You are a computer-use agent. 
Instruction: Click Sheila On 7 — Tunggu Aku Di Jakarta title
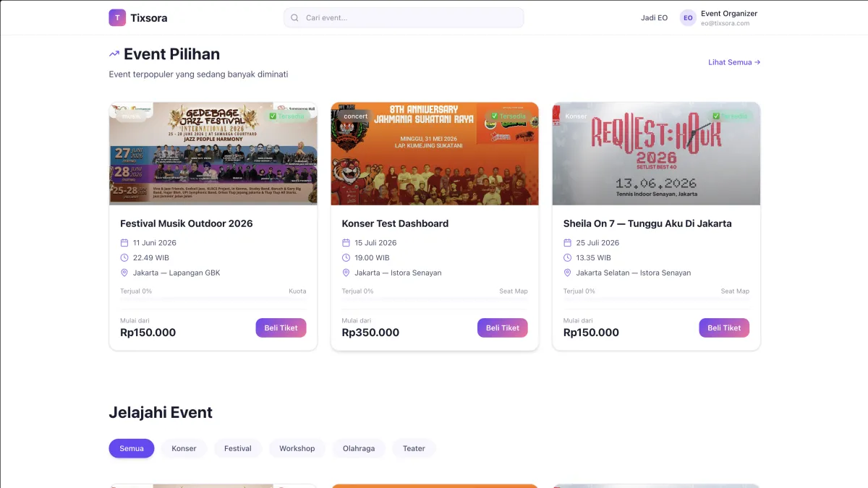[x=647, y=223]
